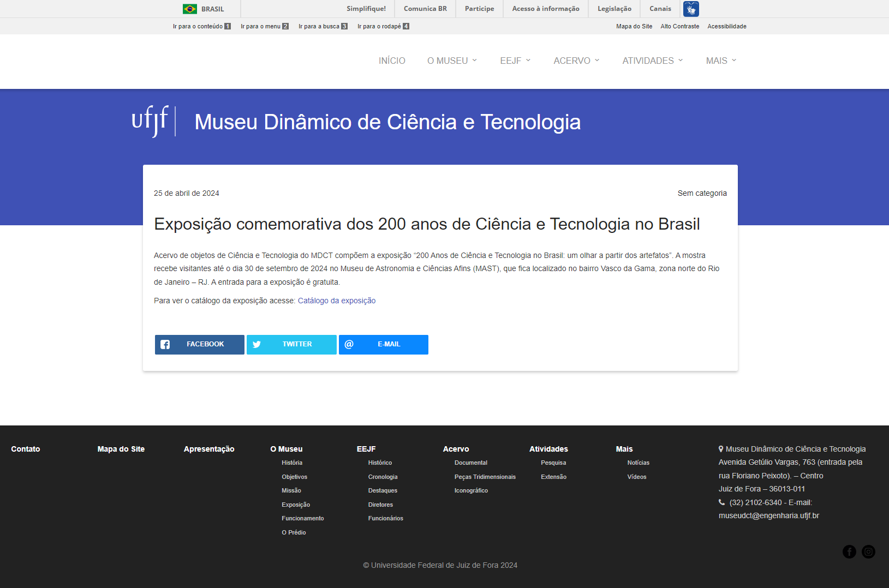The height and width of the screenshot is (588, 889).
Task: Click the location pin icon in the footer address
Action: (x=721, y=449)
